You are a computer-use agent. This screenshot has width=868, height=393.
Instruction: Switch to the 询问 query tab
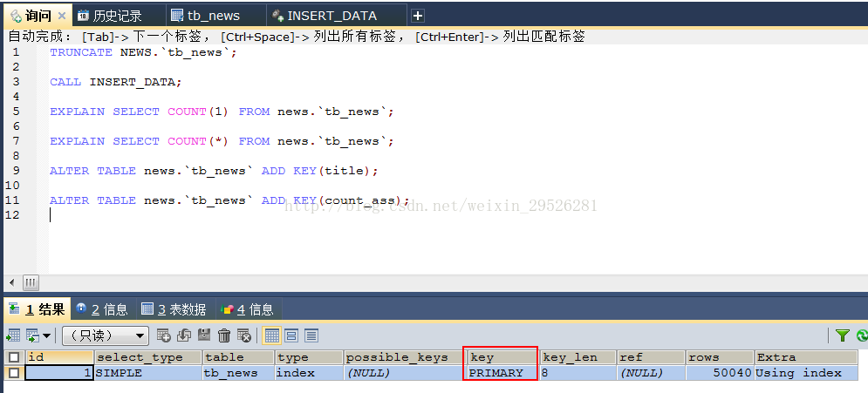pyautogui.click(x=38, y=16)
